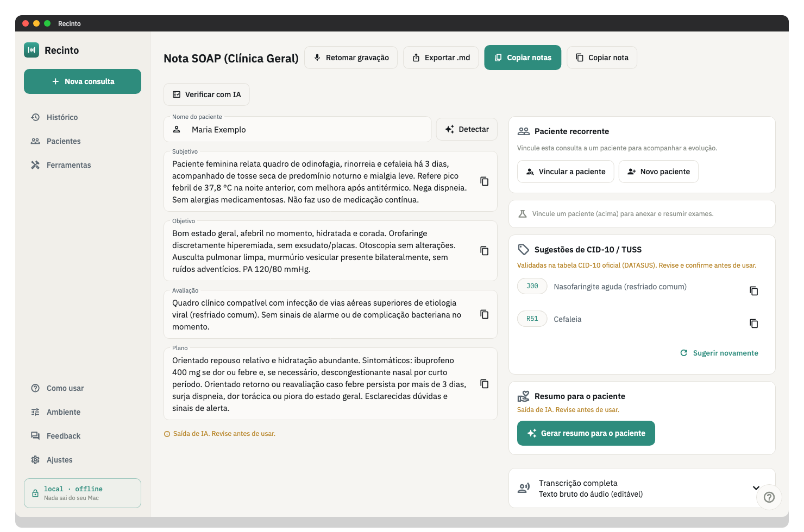This screenshot has height=532, width=804.
Task: Click the Como usar question icon
Action: click(35, 388)
